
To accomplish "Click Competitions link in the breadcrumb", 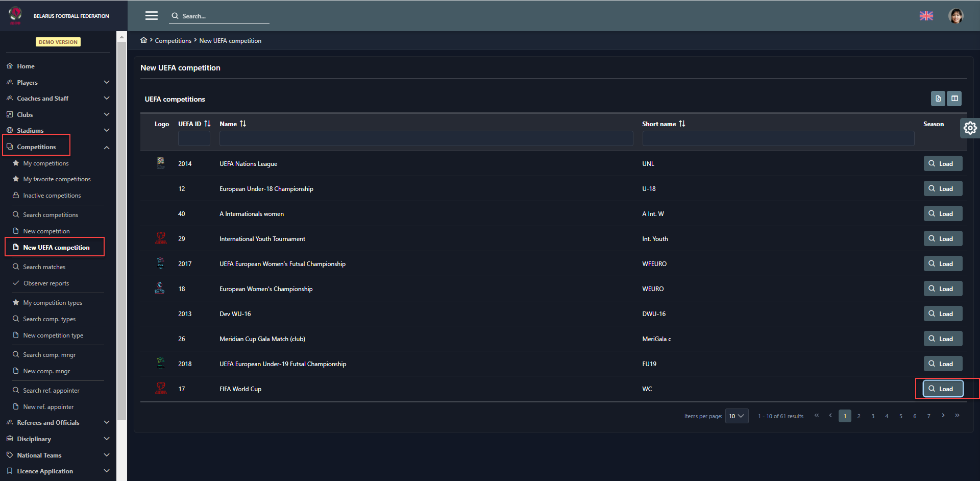I will pos(173,41).
